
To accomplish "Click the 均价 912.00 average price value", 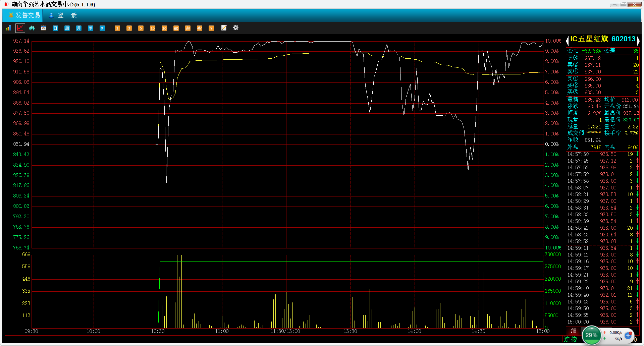I will [630, 100].
